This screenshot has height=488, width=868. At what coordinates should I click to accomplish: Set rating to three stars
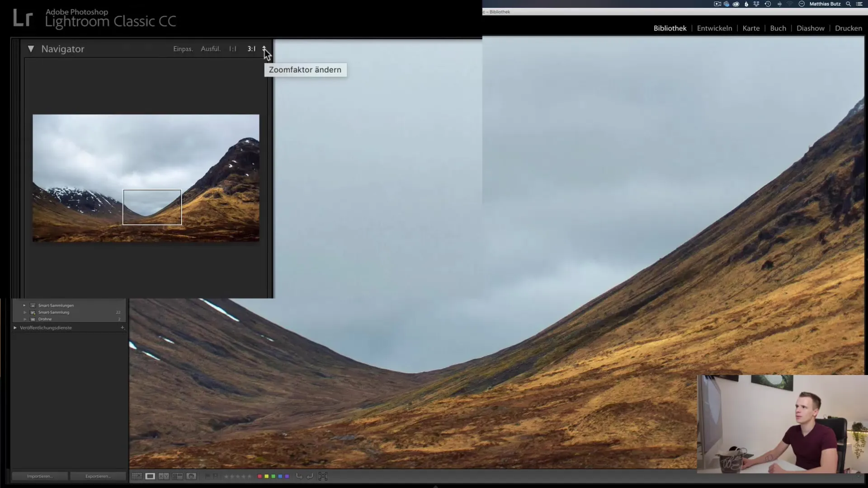[x=238, y=476]
